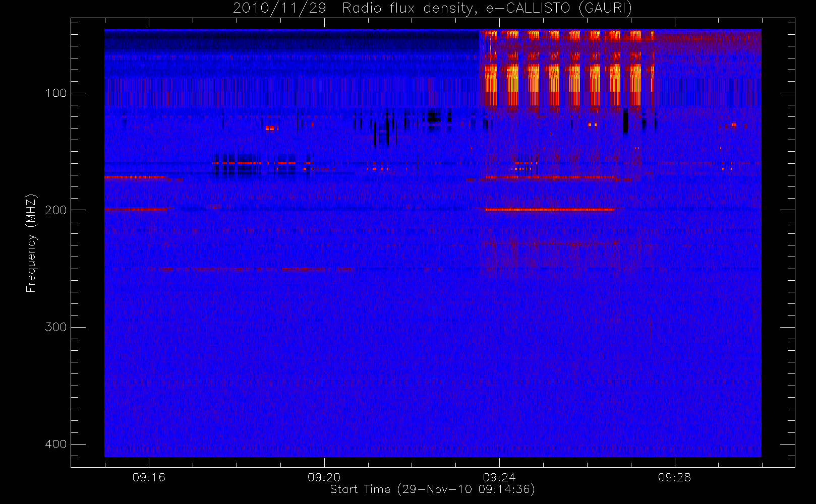This screenshot has width=816, height=504.
Task: Click the 400 frequency tick label
Action: coord(55,444)
